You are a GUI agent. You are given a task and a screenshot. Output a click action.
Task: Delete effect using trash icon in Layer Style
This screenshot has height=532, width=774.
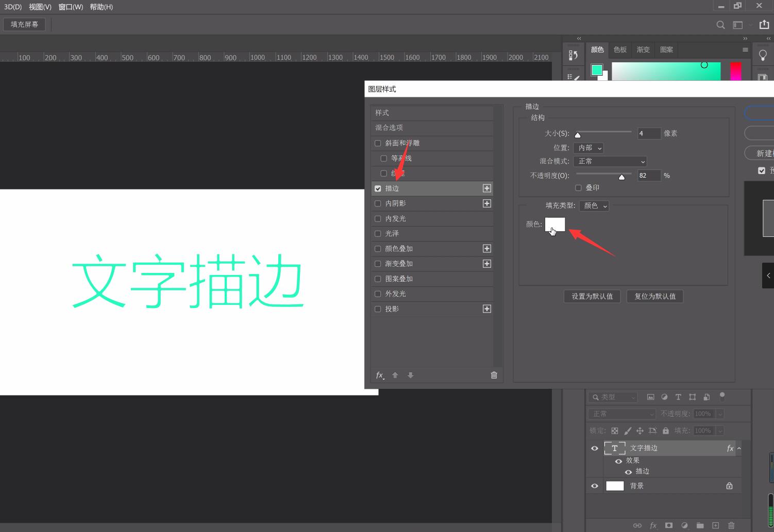pyautogui.click(x=494, y=375)
